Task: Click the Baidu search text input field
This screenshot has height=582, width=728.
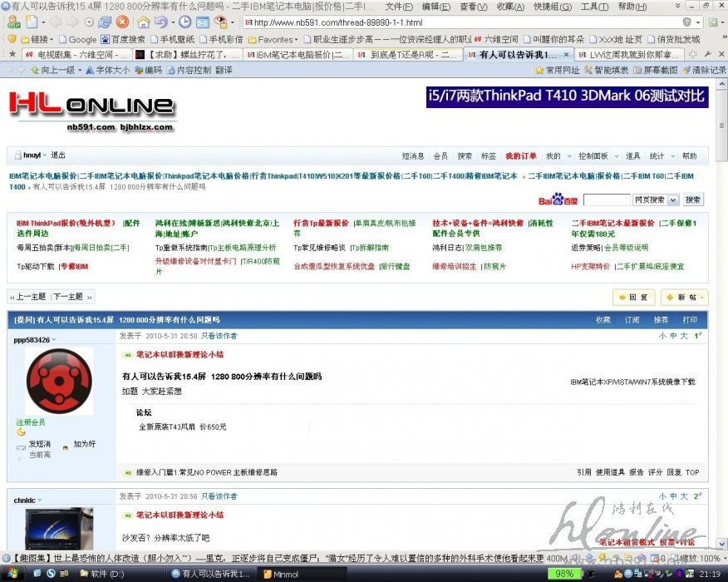Action: click(x=606, y=200)
